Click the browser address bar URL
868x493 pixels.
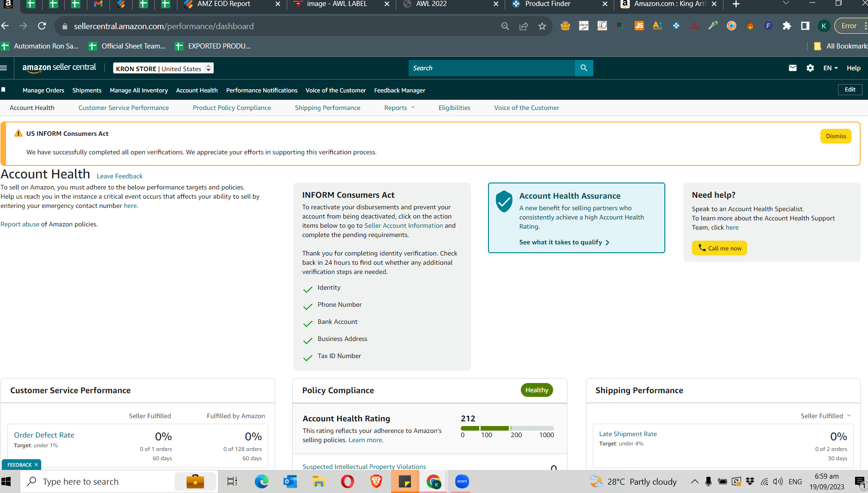[x=164, y=26]
